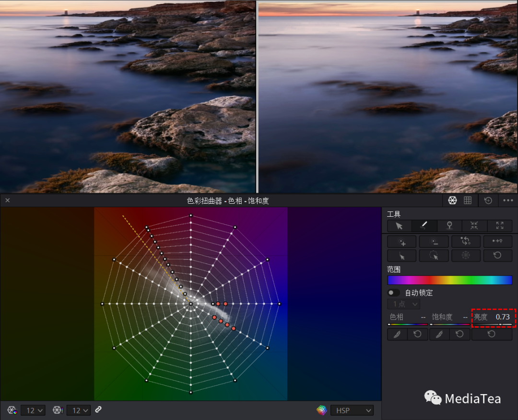
Task: Select the contract arrows tool
Action: tap(474, 226)
